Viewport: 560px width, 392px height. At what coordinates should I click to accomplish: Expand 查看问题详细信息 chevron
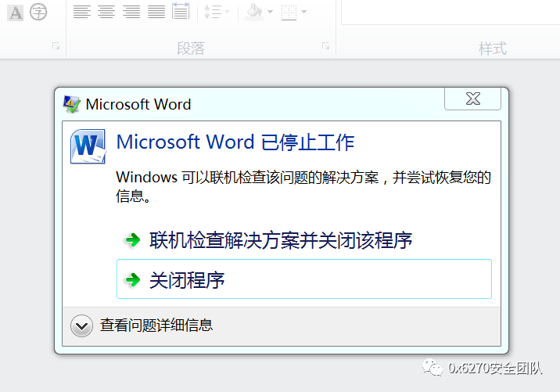[81, 325]
